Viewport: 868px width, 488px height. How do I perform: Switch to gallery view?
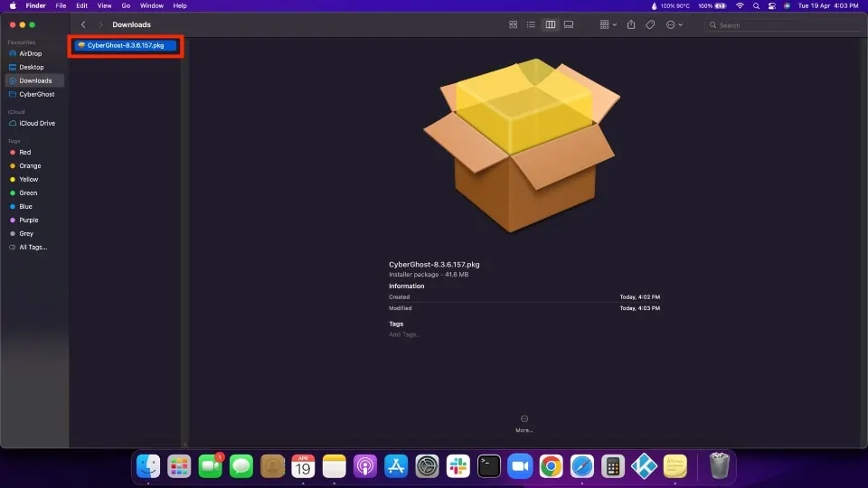(x=569, y=24)
